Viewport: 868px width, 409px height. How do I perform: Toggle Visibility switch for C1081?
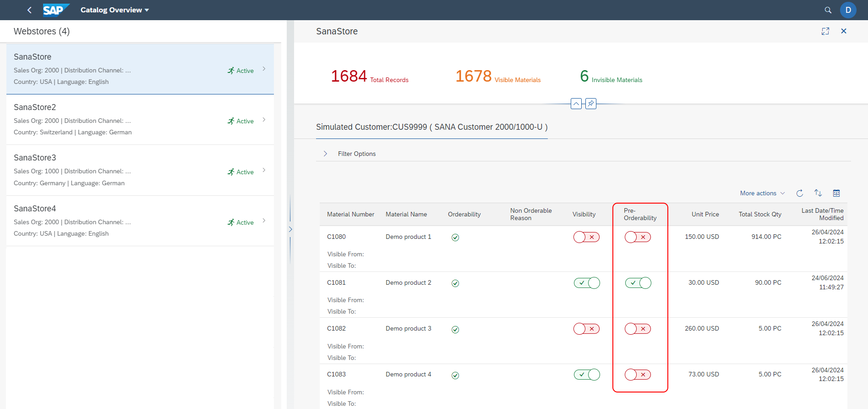click(587, 283)
